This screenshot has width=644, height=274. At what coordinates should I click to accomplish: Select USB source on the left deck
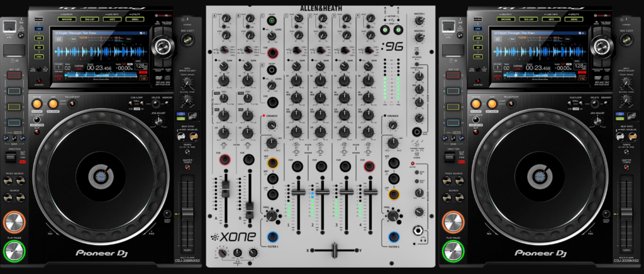(x=39, y=38)
